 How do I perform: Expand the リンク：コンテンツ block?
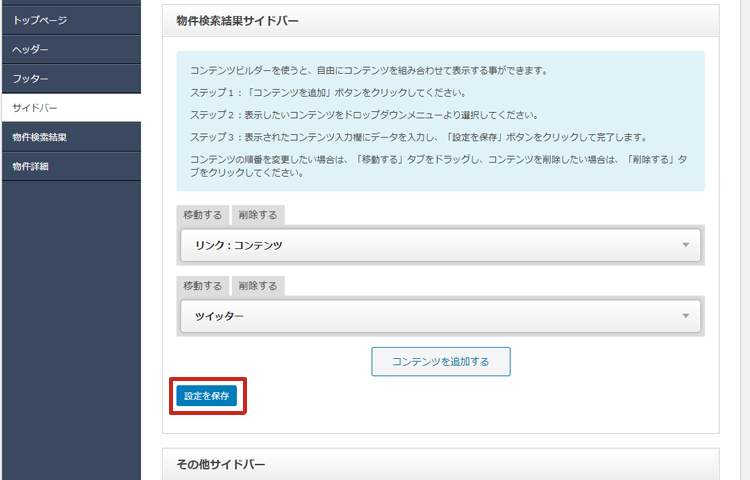point(430,245)
